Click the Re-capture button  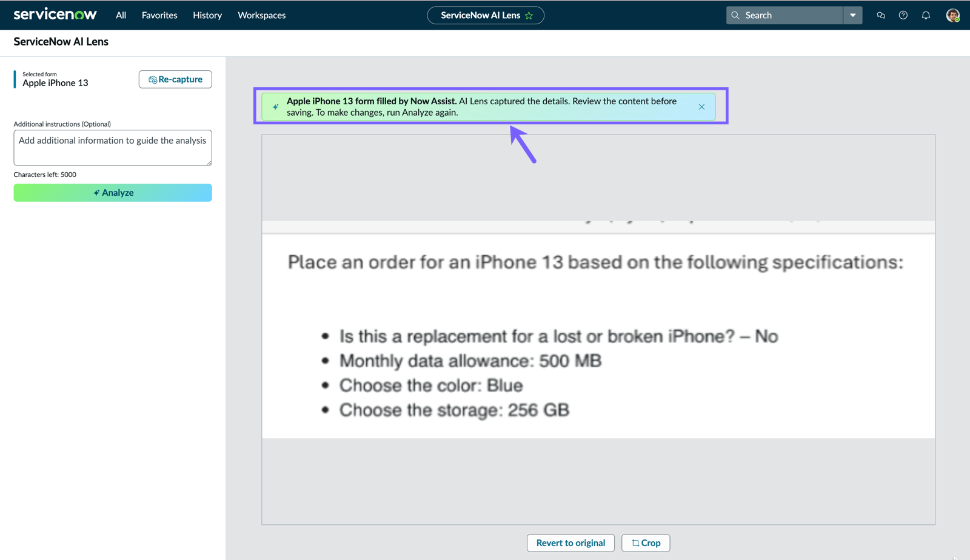click(175, 79)
